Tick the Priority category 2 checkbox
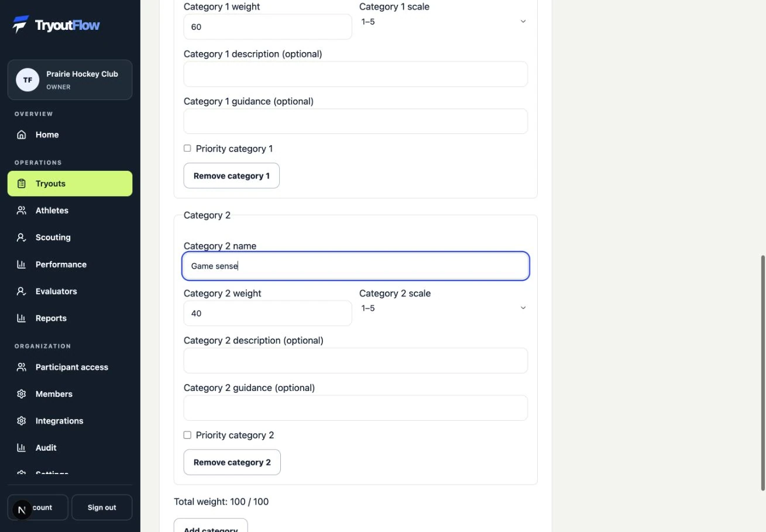 coord(187,435)
